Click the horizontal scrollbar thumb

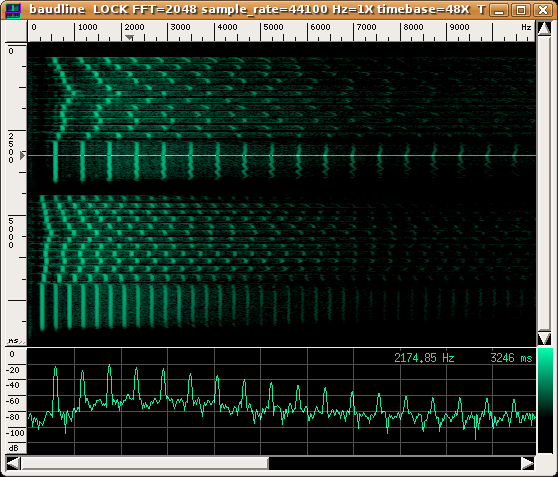(145, 463)
